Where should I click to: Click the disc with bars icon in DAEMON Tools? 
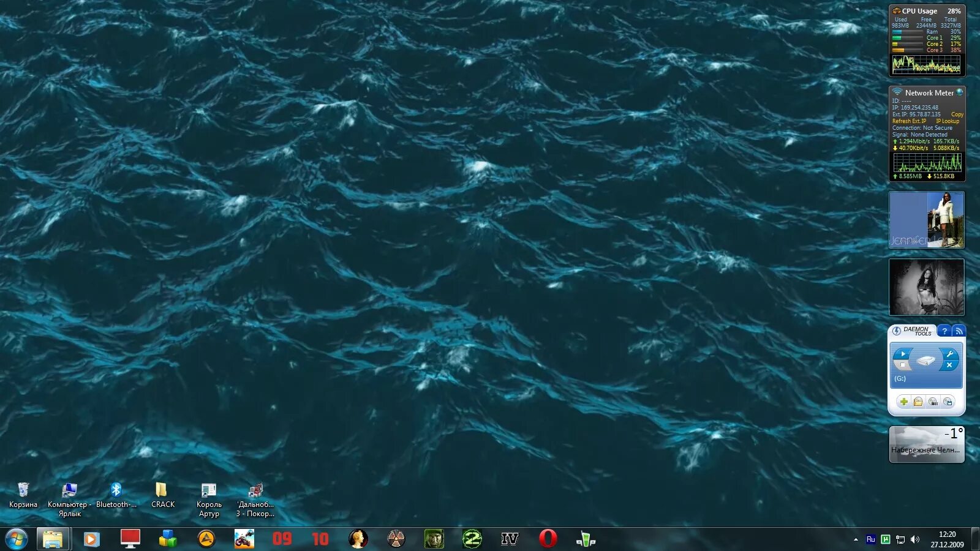pos(933,402)
